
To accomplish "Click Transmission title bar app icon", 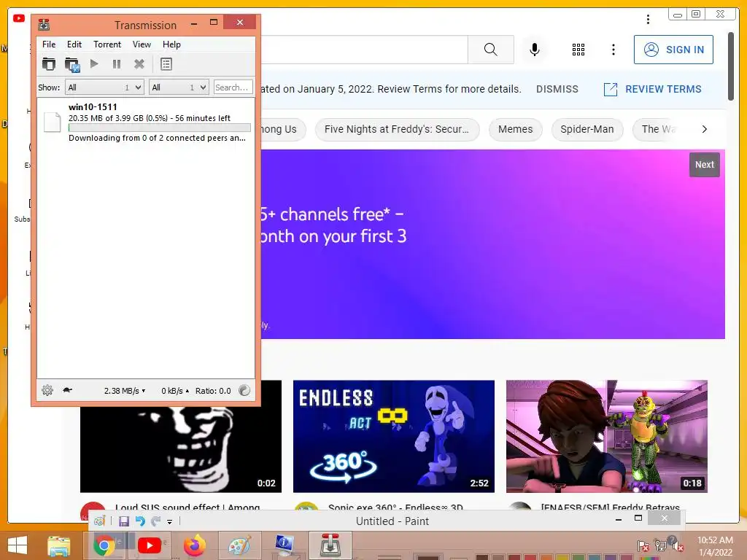I will pyautogui.click(x=44, y=24).
